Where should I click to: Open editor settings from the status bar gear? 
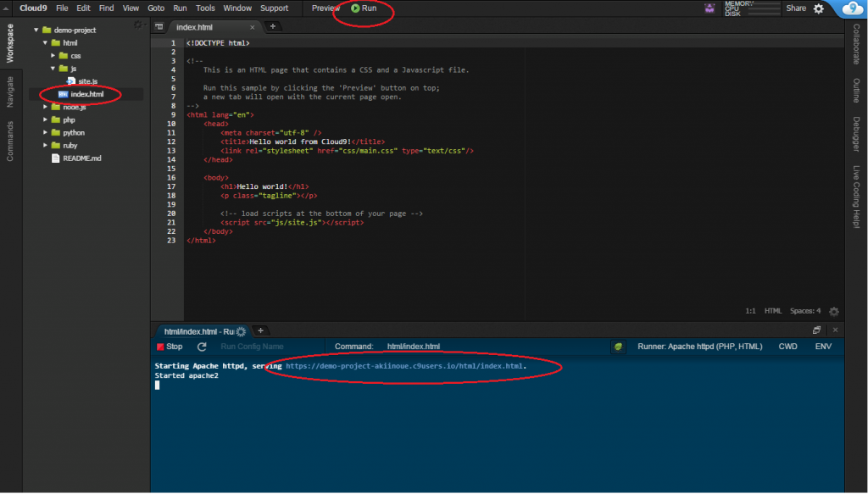click(833, 310)
